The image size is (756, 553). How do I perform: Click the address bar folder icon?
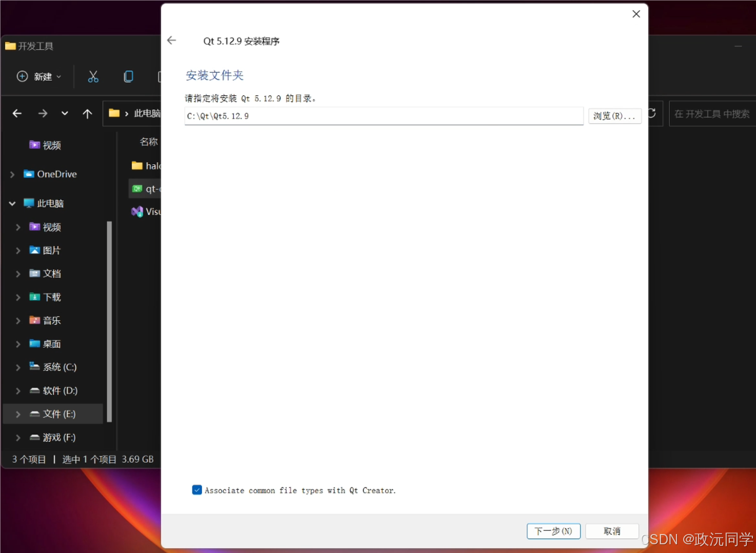tap(114, 113)
